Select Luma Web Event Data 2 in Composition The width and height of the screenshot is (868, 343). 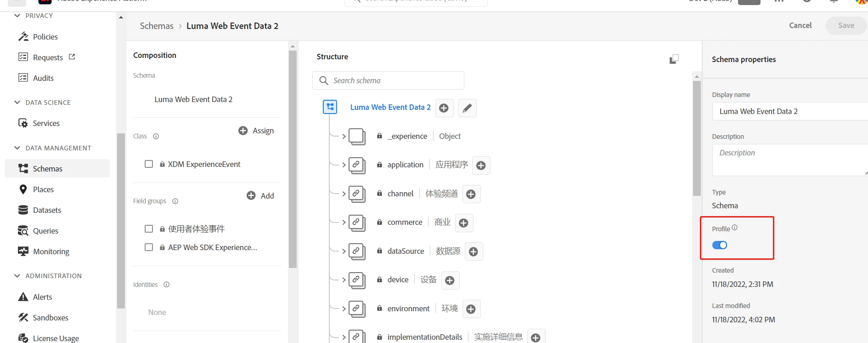(193, 99)
